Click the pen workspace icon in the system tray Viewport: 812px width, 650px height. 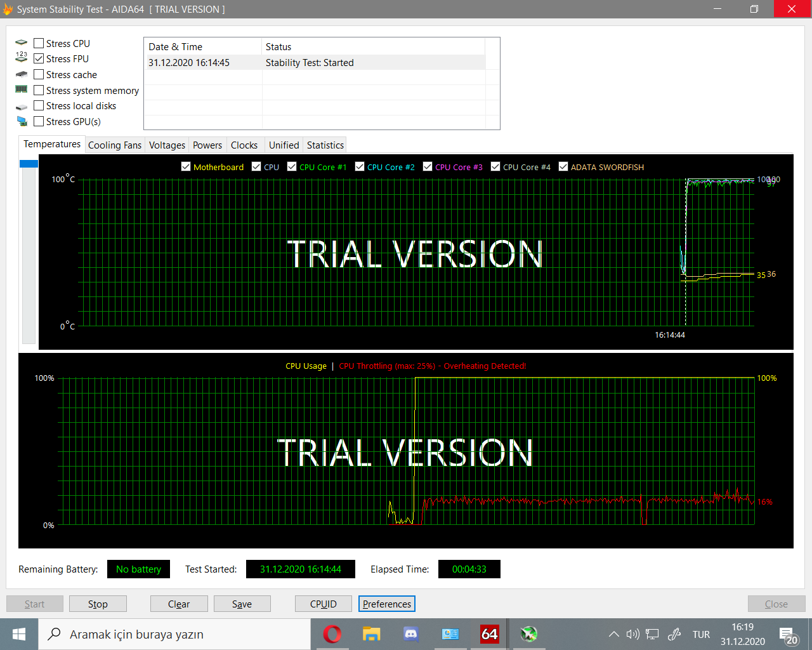(x=674, y=634)
